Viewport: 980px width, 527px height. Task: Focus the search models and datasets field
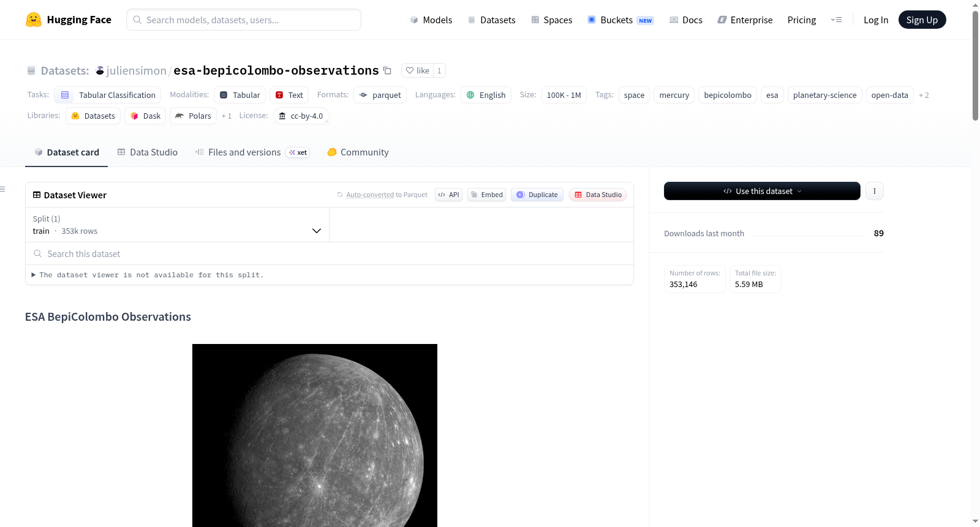coord(244,20)
